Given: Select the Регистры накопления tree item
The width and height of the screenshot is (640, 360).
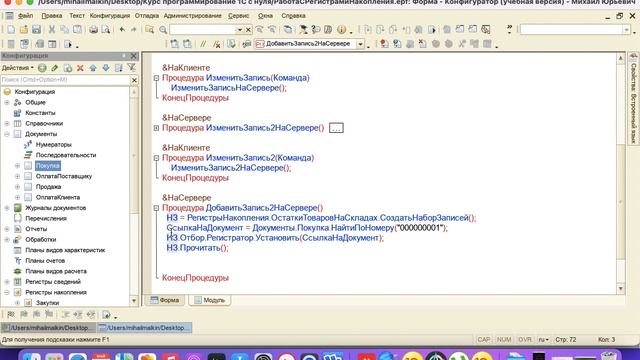Looking at the screenshot, I should (56, 293).
